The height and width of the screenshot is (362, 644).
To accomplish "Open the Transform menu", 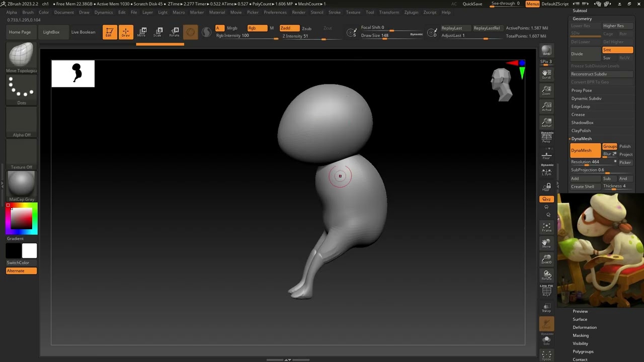I will coord(389,12).
